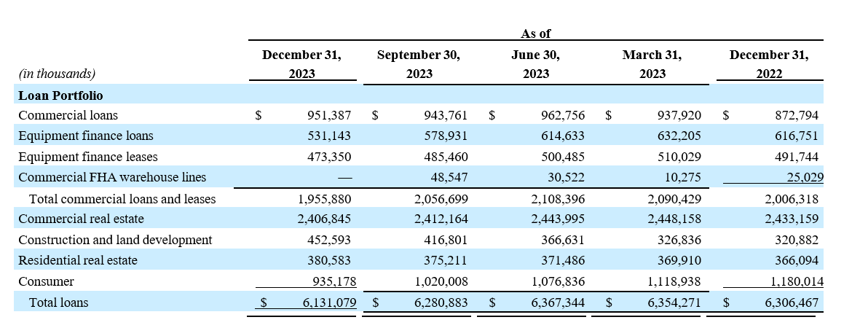Click the '(in thousands)' note
Image resolution: width=868 pixels, height=336 pixels.
(x=57, y=74)
